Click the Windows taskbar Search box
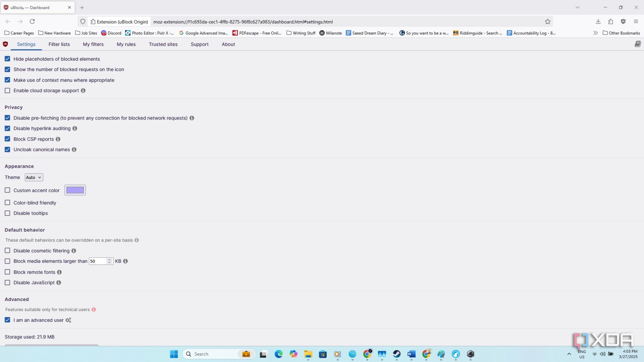The height and width of the screenshot is (362, 644). point(219,354)
